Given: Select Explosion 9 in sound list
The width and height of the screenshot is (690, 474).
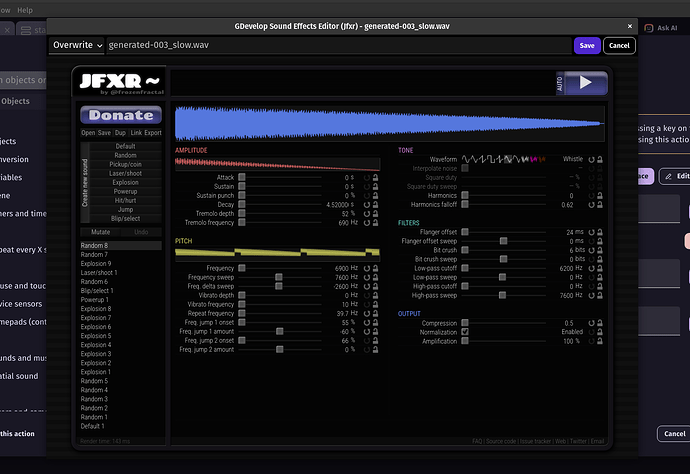Looking at the screenshot, I should pyautogui.click(x=96, y=263).
